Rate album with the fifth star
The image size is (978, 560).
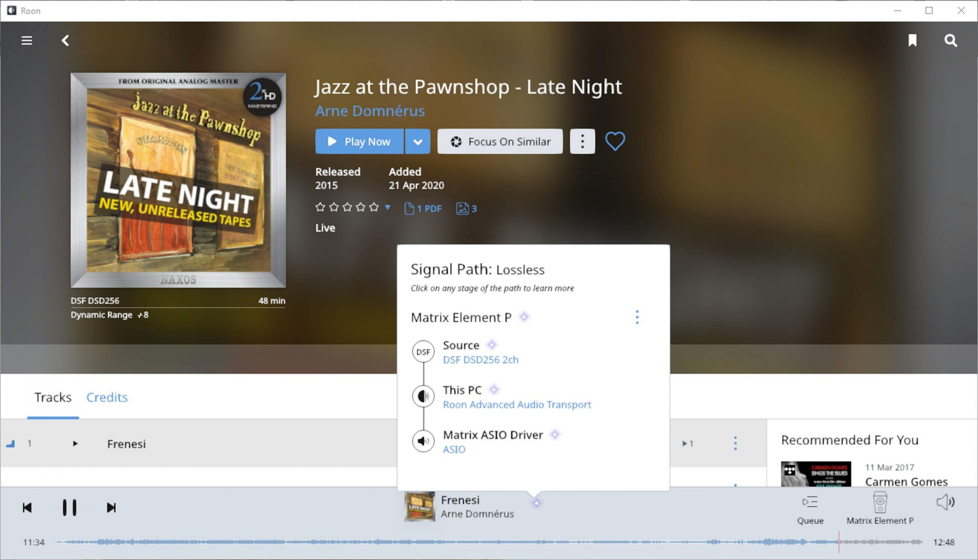374,207
